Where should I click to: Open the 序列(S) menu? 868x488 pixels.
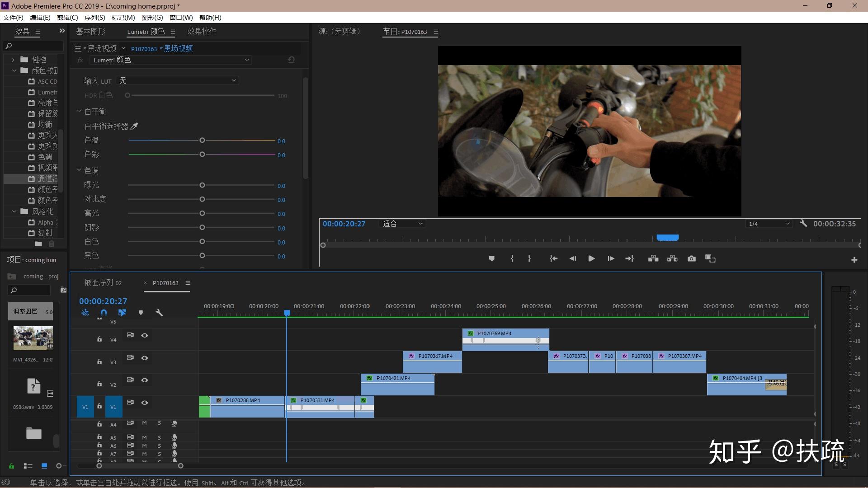point(94,18)
